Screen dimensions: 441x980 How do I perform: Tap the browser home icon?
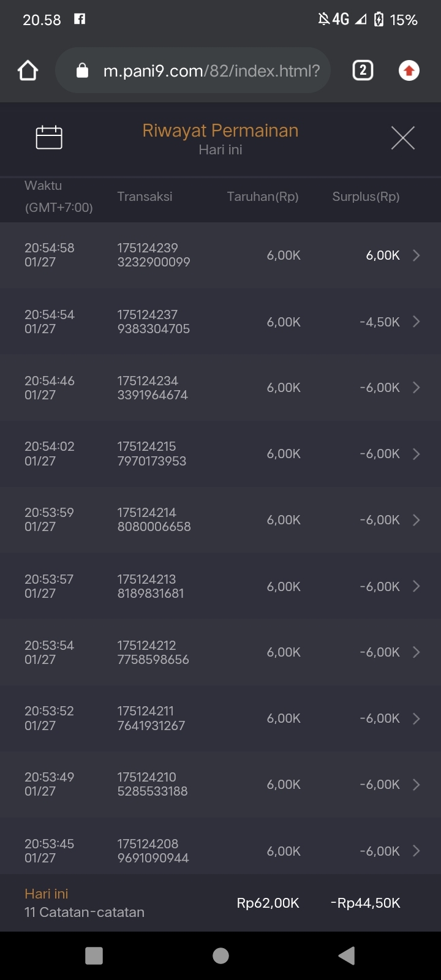28,71
